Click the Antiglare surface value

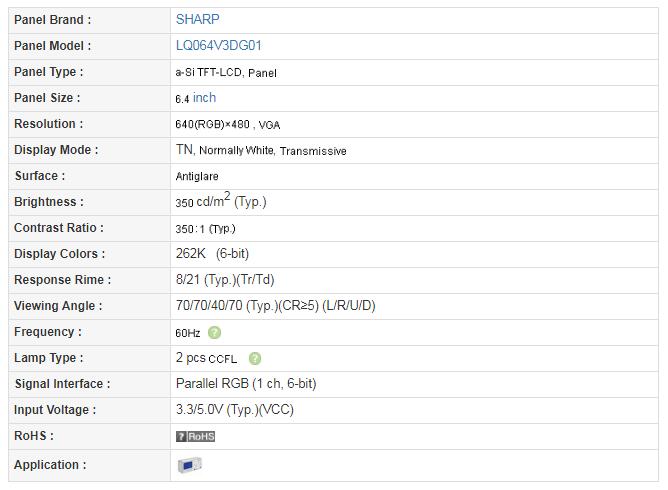(x=197, y=176)
